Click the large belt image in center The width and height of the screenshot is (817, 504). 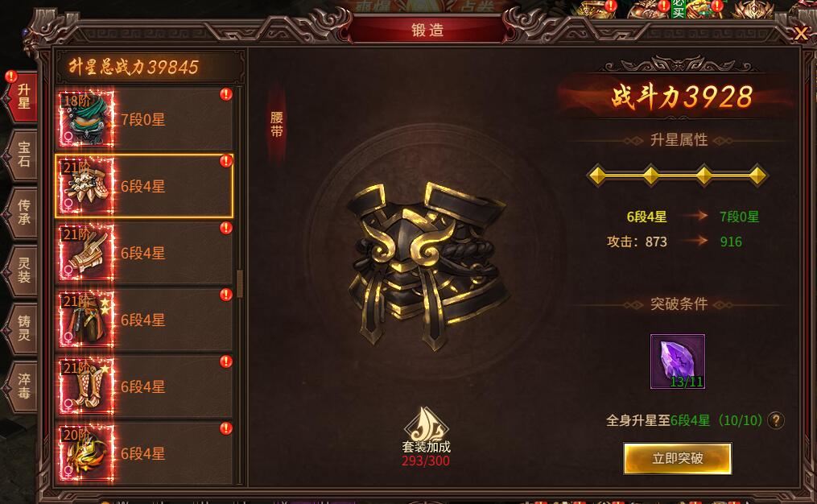tap(427, 266)
